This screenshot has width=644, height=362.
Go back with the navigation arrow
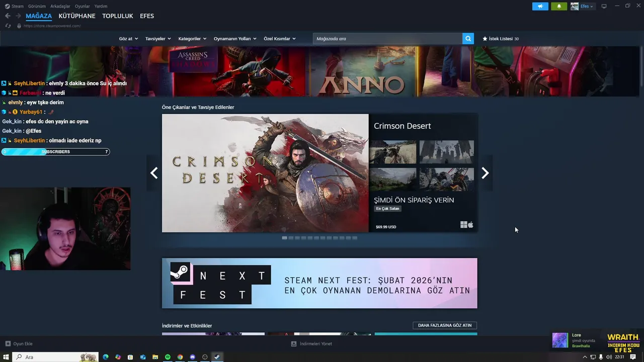click(x=8, y=16)
